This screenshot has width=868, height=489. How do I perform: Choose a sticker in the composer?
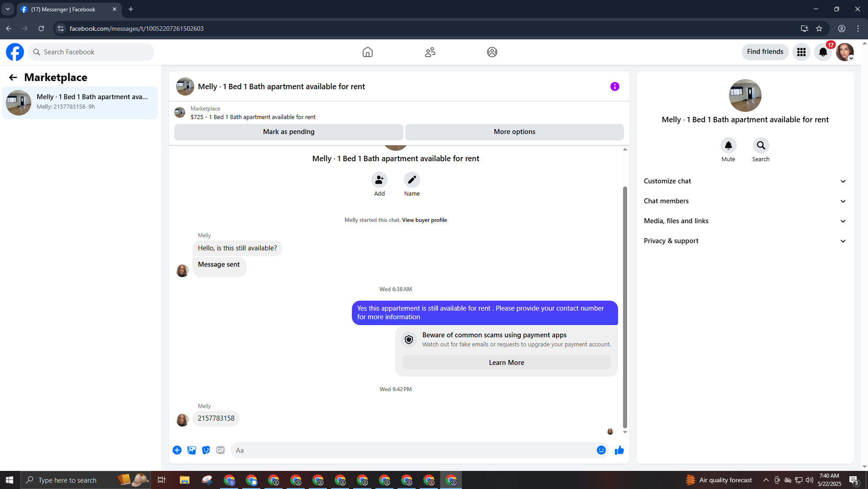pyautogui.click(x=206, y=450)
